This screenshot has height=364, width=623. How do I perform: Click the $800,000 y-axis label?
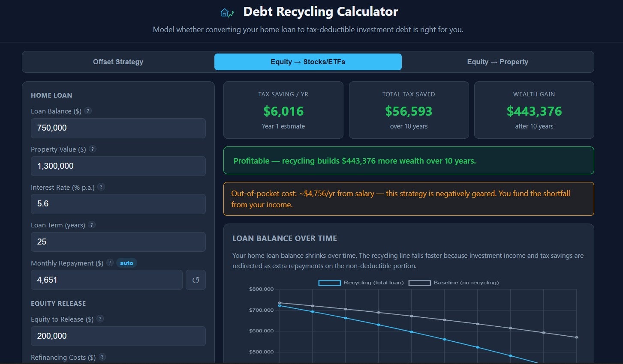click(x=261, y=289)
